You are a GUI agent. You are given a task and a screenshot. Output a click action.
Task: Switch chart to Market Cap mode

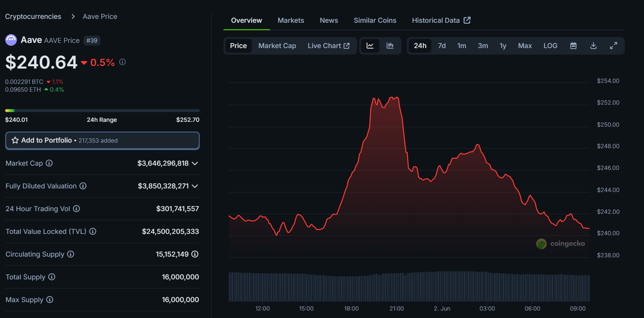click(x=277, y=46)
